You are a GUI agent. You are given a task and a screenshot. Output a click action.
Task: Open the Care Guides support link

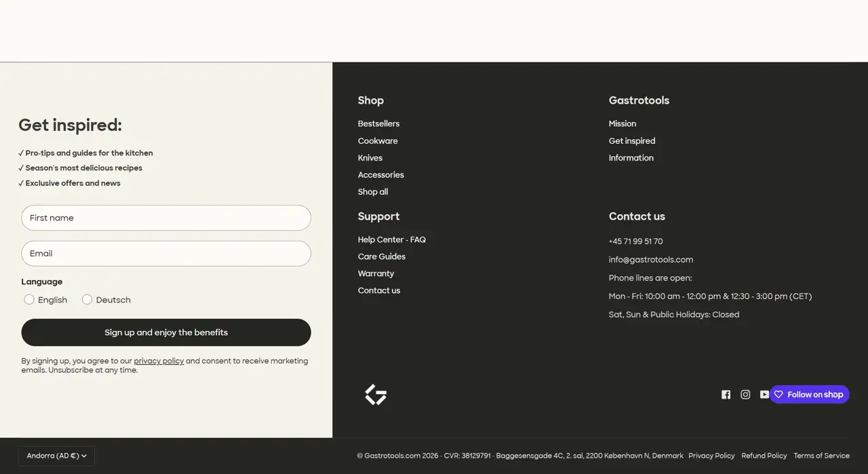(x=382, y=256)
